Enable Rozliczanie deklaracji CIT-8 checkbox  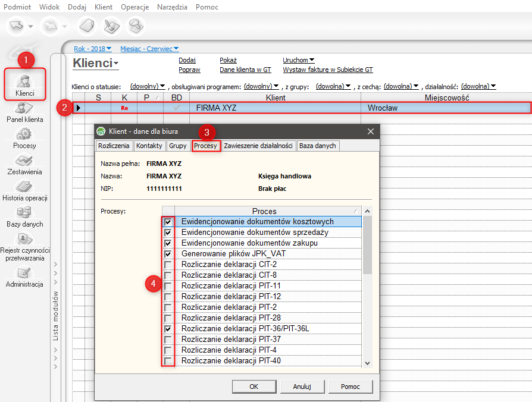tap(168, 275)
